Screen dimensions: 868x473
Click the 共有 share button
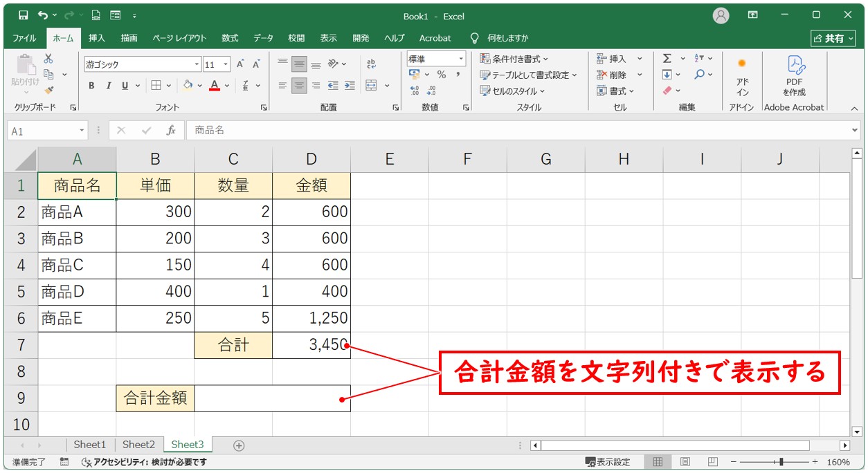click(x=834, y=38)
